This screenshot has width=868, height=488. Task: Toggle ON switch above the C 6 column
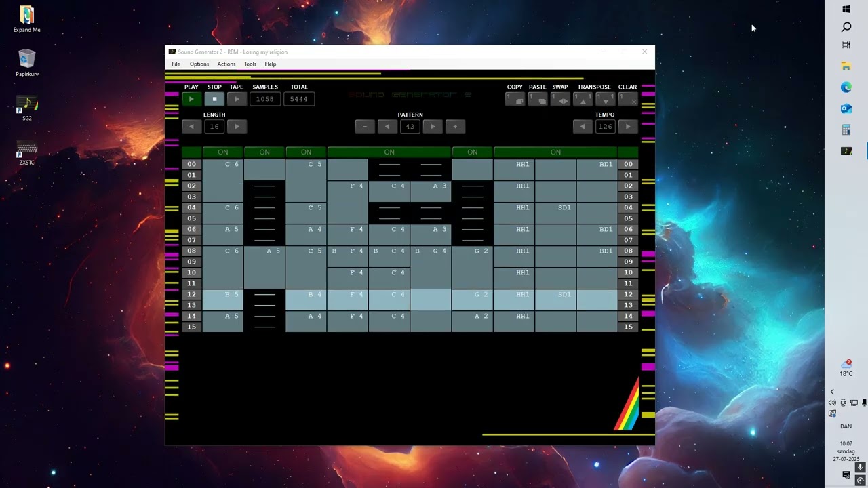point(223,152)
